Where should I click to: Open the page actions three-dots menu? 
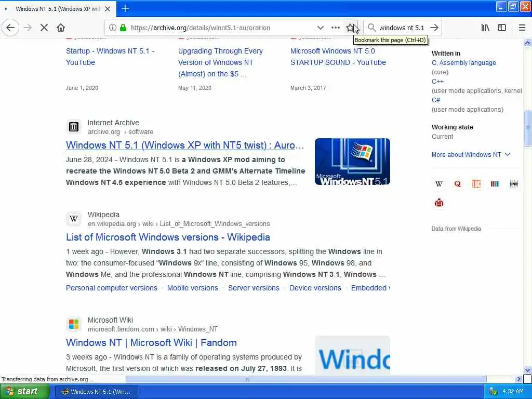[335, 28]
